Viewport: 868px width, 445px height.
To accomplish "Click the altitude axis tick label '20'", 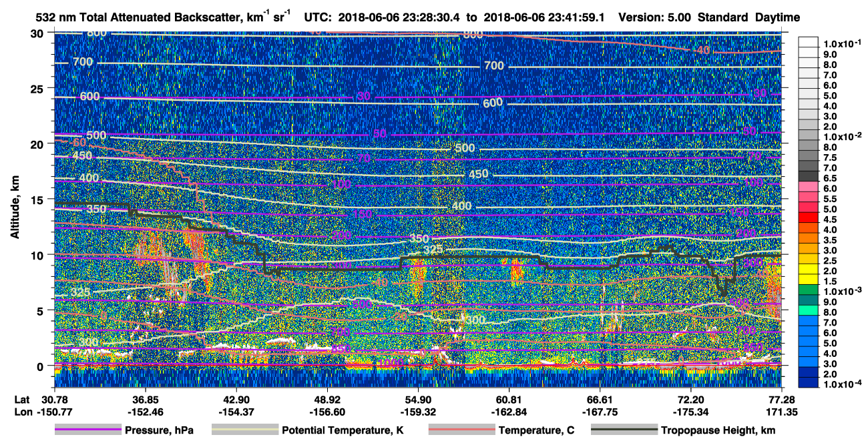I will click(x=37, y=143).
